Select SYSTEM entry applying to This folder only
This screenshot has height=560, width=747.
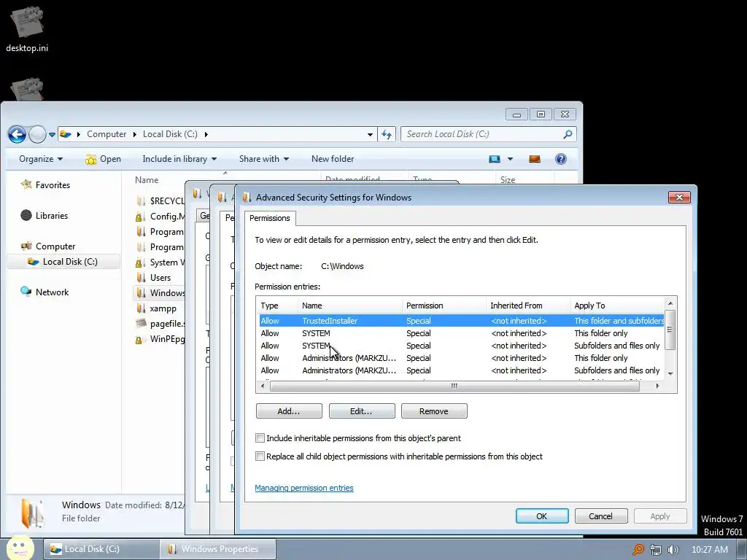click(461, 333)
